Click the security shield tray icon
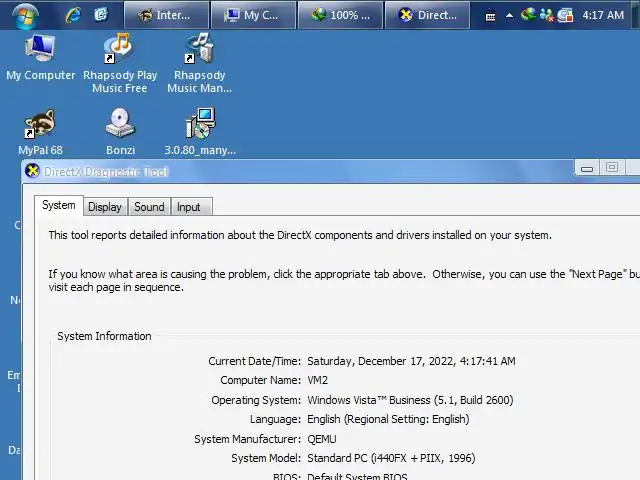Screen dimensions: 640x480 click(x=565, y=15)
